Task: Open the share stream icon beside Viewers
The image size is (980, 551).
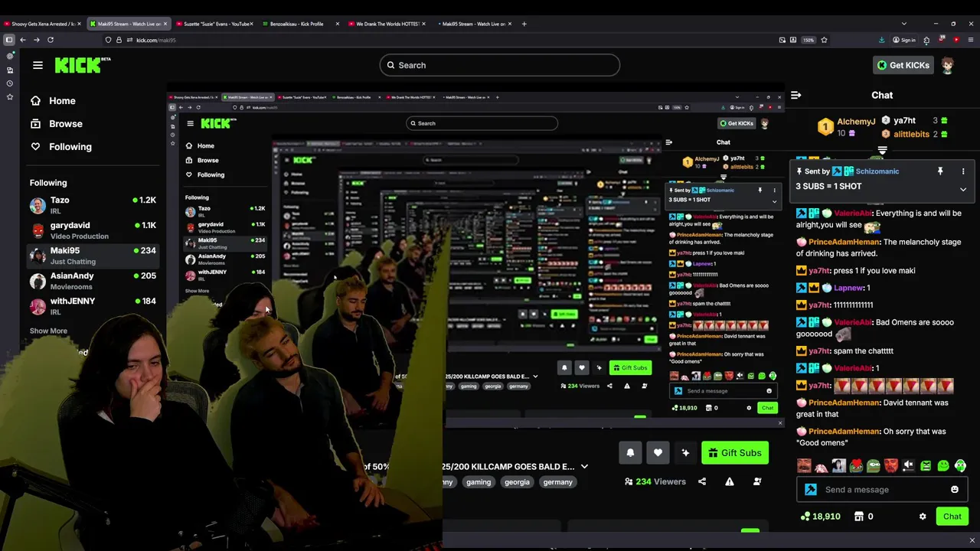Action: tap(702, 481)
